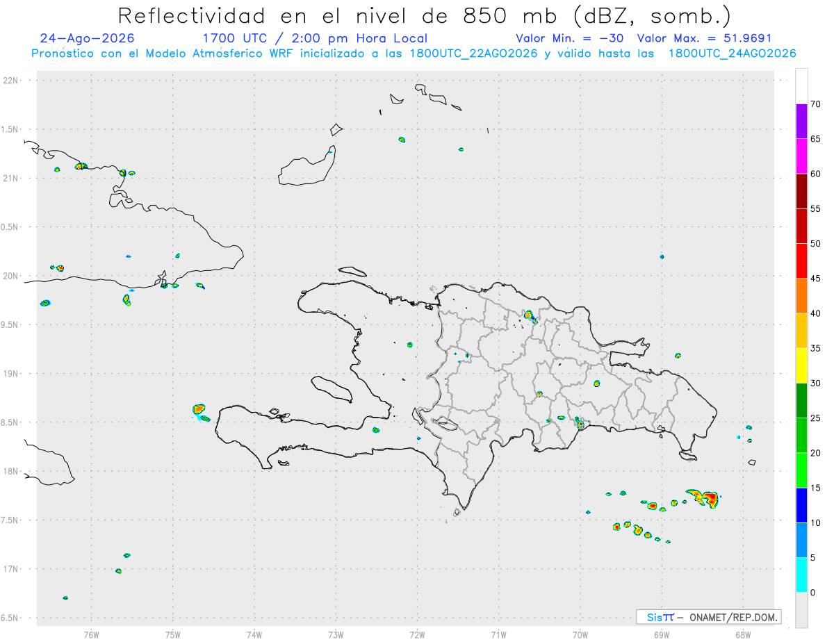This screenshot has width=834, height=644.
Task: Click the dark green 25–30 dBZ band
Action: (801, 401)
